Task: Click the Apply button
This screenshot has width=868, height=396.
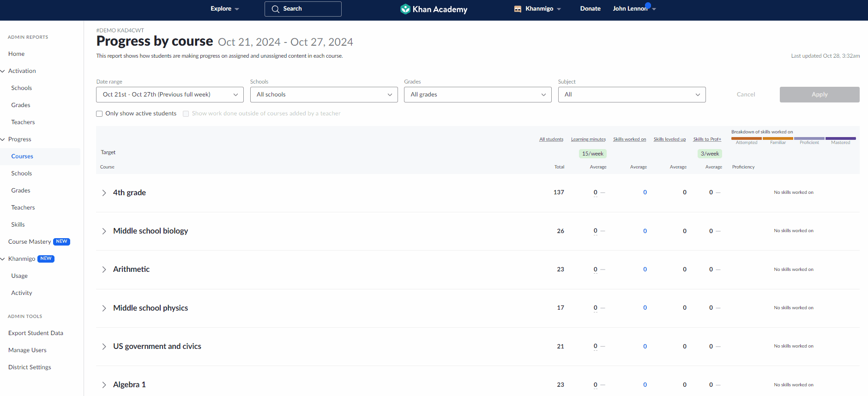Action: point(820,95)
